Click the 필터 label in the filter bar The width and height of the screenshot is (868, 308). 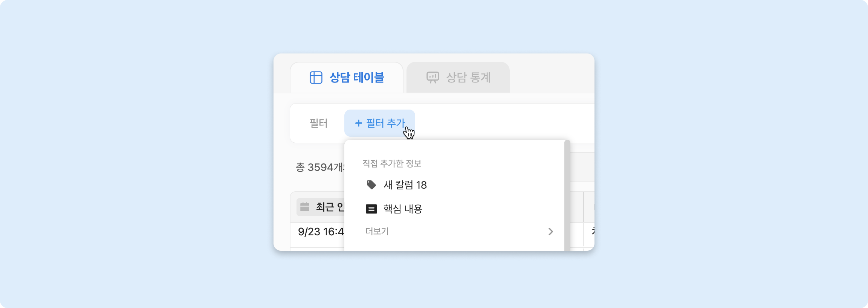(318, 123)
